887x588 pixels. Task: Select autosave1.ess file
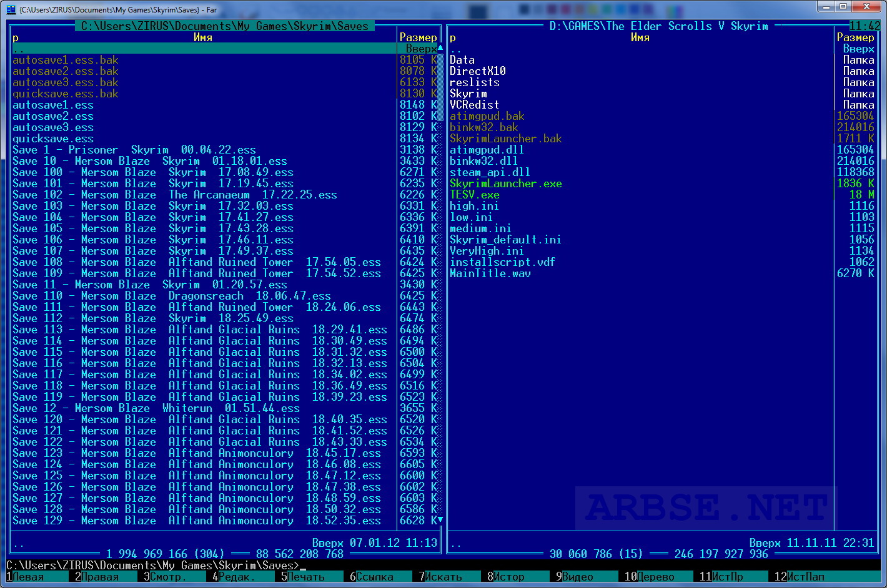(53, 105)
